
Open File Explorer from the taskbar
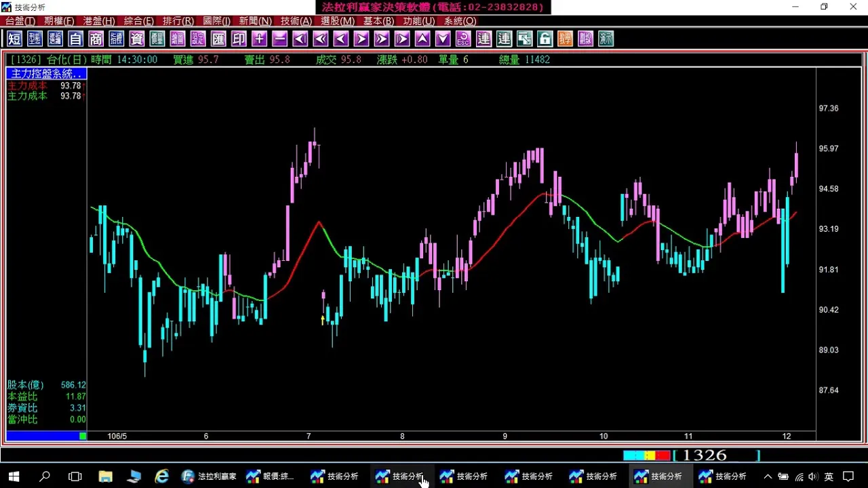(106, 476)
